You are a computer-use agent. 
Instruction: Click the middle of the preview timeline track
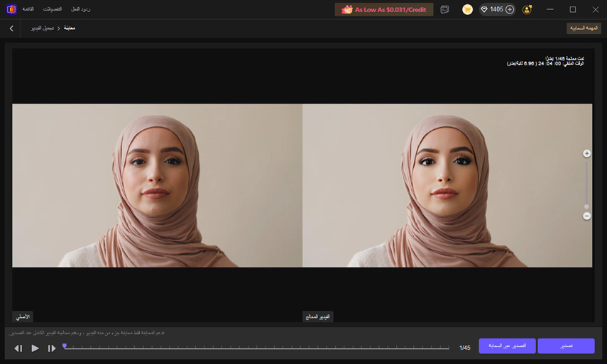(x=256, y=348)
